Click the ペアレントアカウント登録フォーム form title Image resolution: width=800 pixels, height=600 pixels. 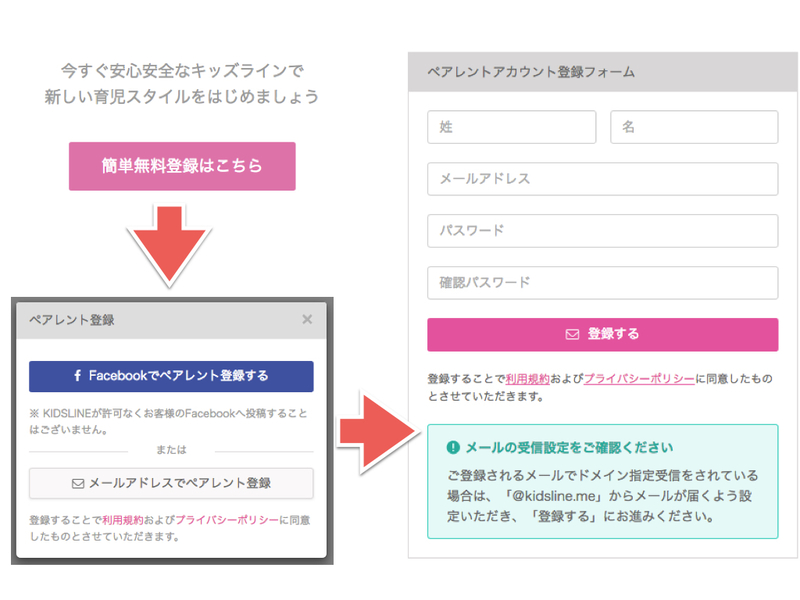click(x=531, y=72)
